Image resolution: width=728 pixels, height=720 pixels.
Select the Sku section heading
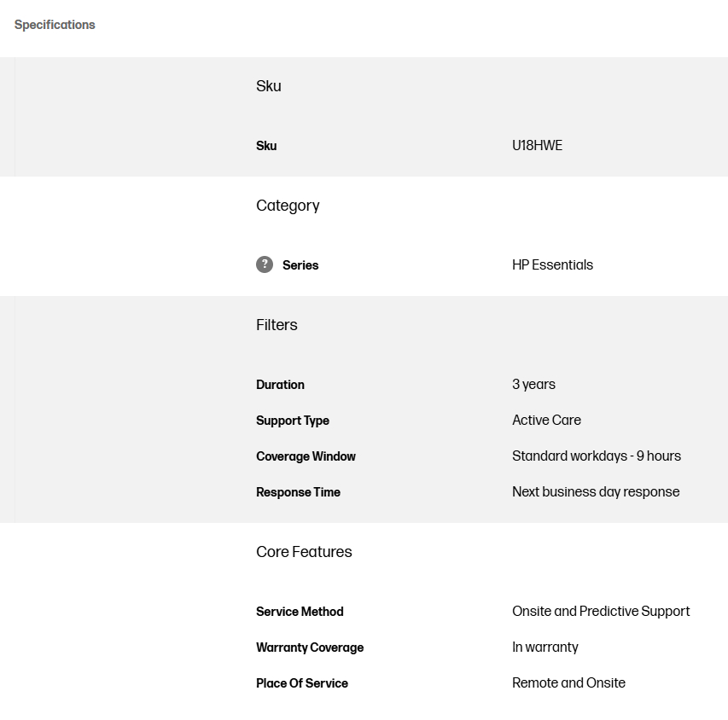268,86
